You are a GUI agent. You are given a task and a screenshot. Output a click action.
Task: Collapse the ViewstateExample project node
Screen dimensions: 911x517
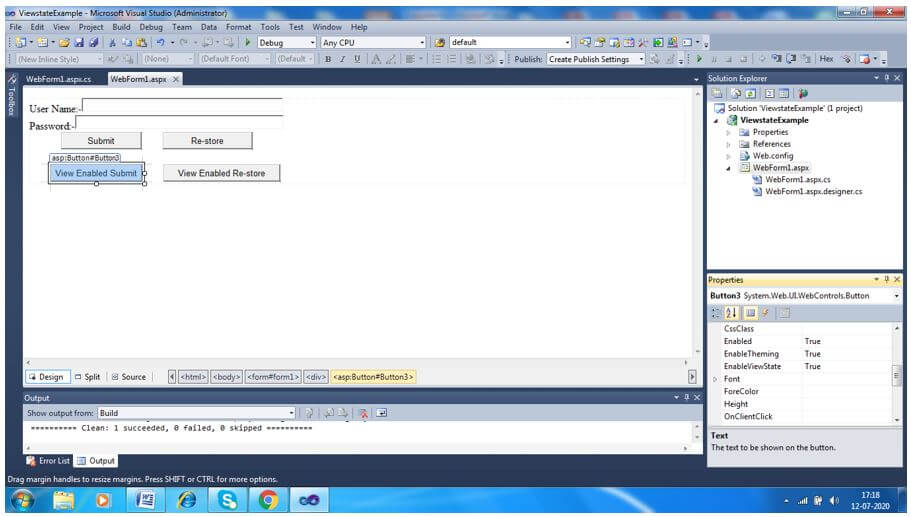716,121
